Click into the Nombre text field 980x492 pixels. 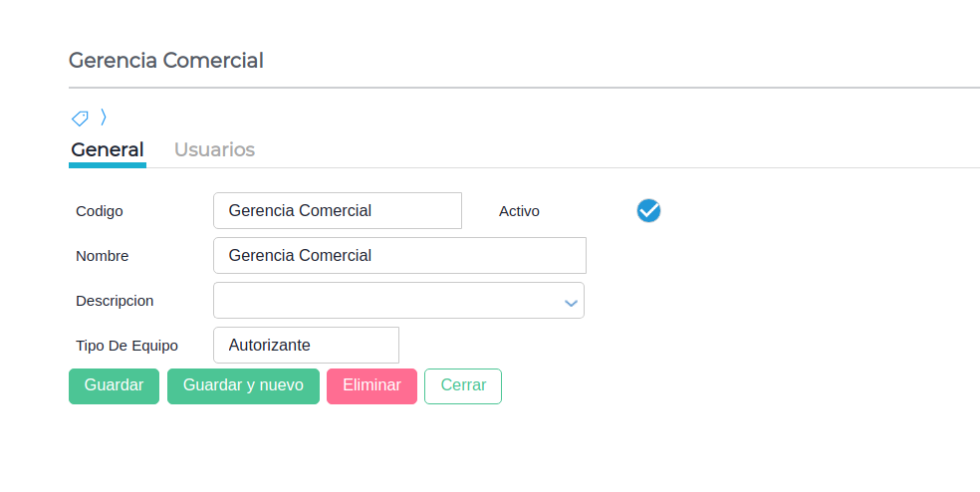click(x=398, y=256)
